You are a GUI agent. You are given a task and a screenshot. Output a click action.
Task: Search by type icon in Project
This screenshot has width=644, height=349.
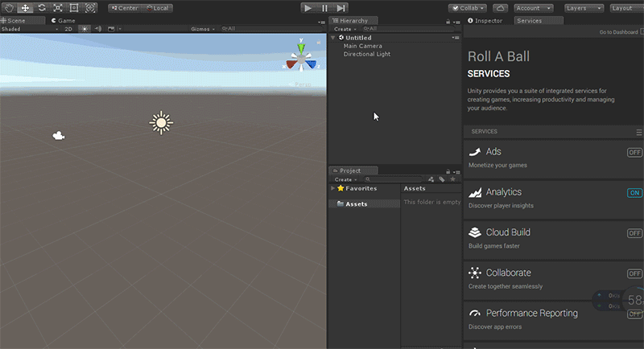(431, 179)
